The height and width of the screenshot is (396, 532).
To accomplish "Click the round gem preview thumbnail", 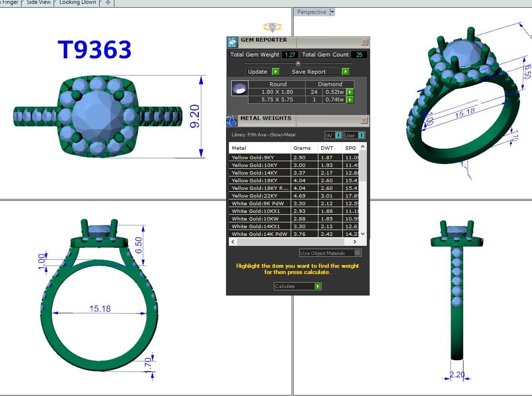I will pyautogui.click(x=239, y=88).
